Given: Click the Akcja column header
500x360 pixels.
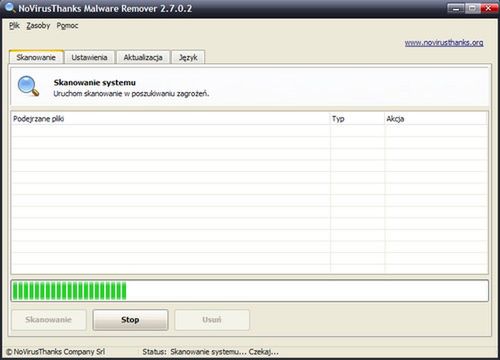Looking at the screenshot, I should click(436, 119).
